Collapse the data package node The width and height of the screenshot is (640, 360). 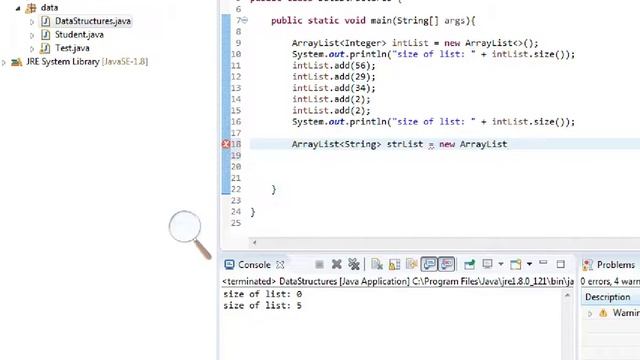(x=18, y=8)
